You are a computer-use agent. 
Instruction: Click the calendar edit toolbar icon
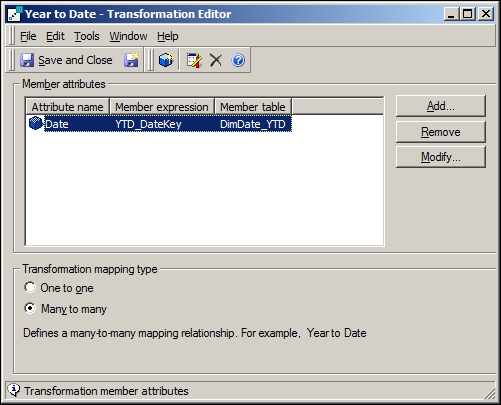pos(194,60)
